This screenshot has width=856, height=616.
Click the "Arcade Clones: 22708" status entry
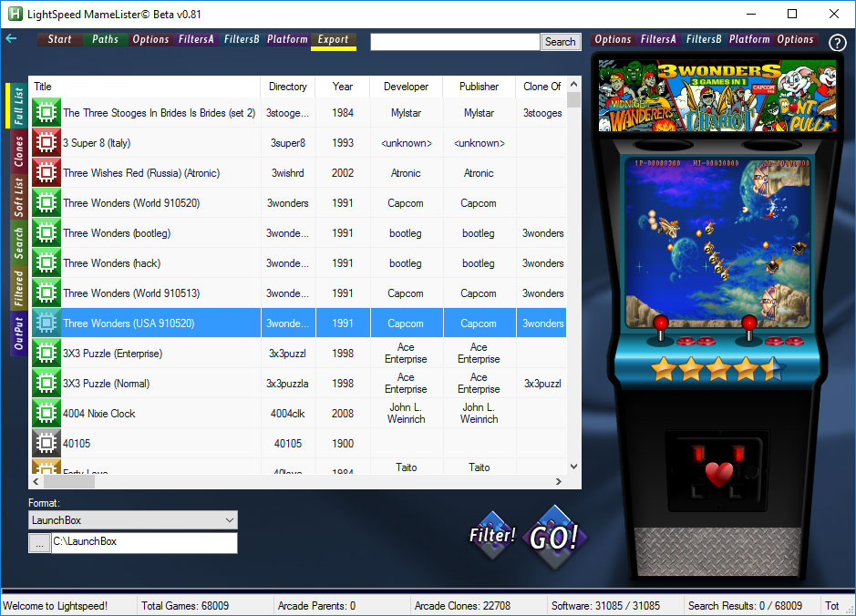(462, 606)
